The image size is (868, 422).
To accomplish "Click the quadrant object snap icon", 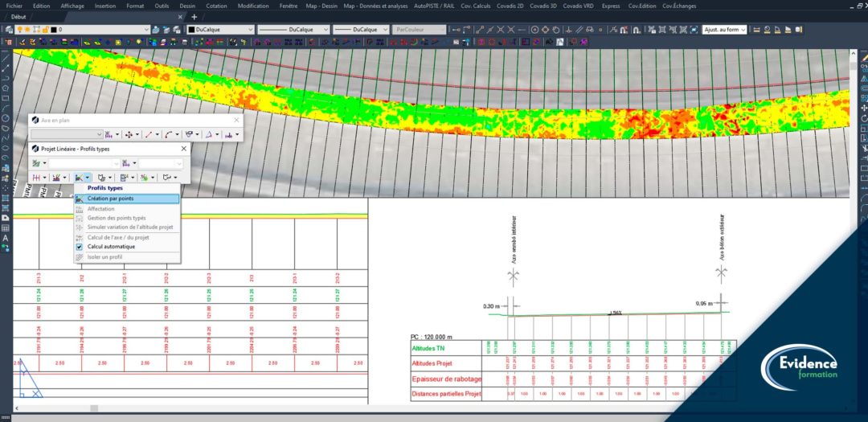I will click(546, 30).
